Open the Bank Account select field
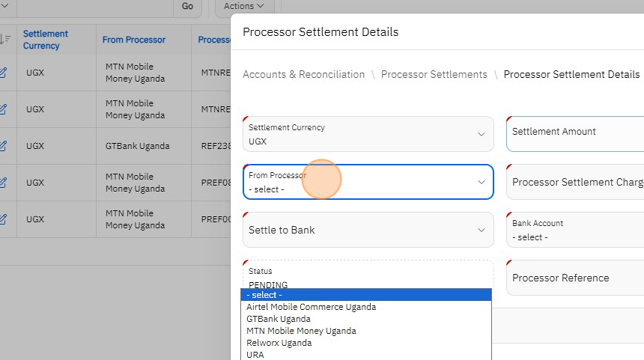This screenshot has height=360, width=644. 575,230
